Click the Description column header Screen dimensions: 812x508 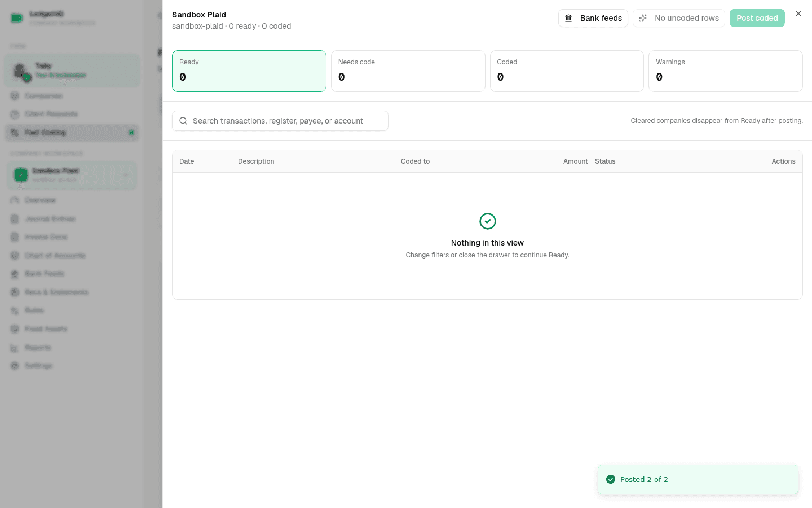pos(256,161)
